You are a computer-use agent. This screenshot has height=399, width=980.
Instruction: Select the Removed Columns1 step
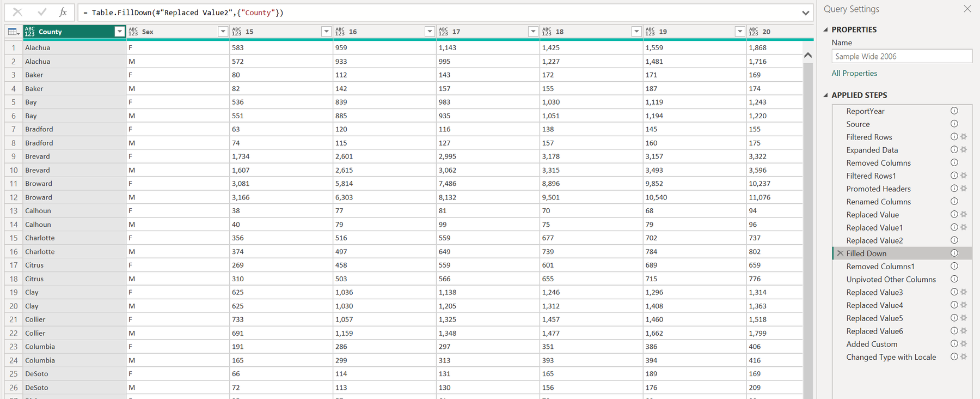(880, 267)
